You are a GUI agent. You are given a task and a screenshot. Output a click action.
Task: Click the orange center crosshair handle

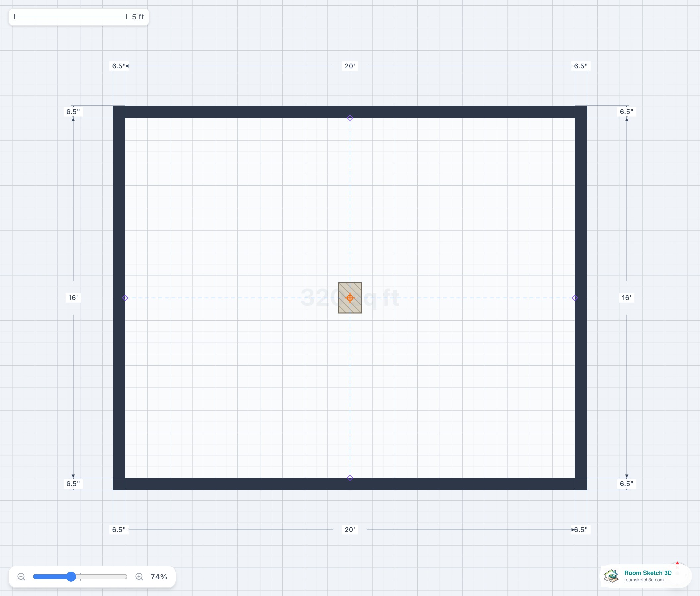[x=350, y=298]
